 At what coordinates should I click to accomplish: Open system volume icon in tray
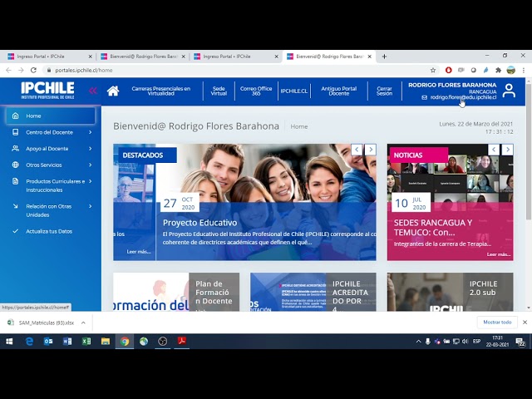[465, 342]
